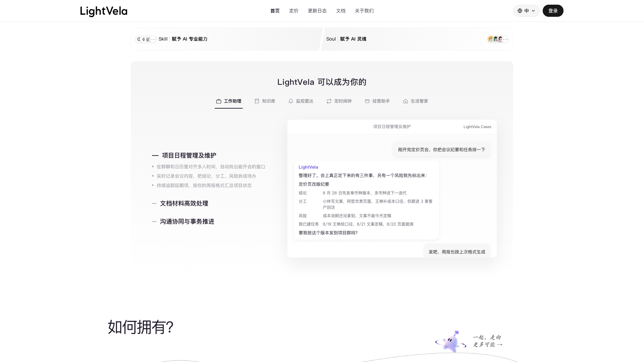Switch to the 监控雷达 tab
Viewport: 644px width, 362px height.
click(301, 101)
